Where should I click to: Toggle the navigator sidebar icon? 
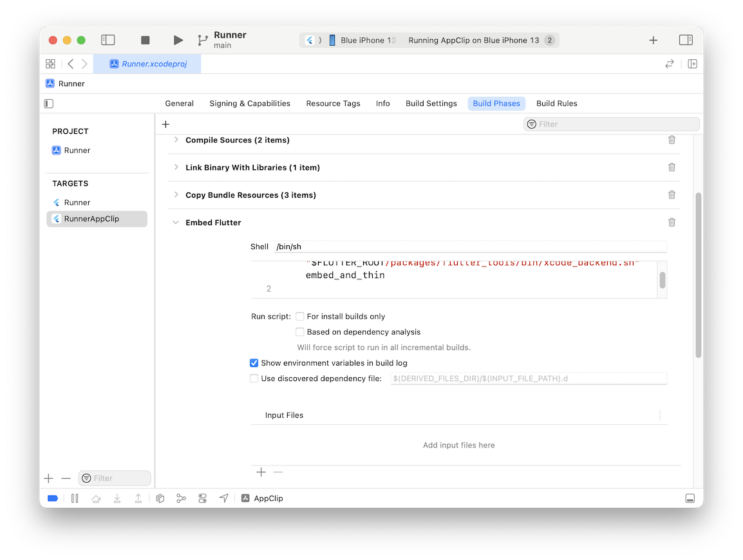108,40
